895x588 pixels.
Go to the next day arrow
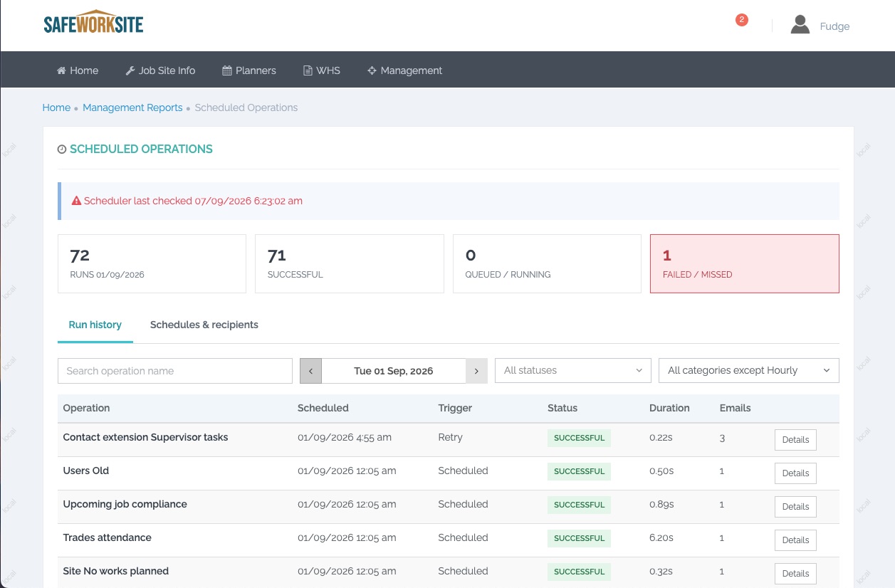pos(476,371)
